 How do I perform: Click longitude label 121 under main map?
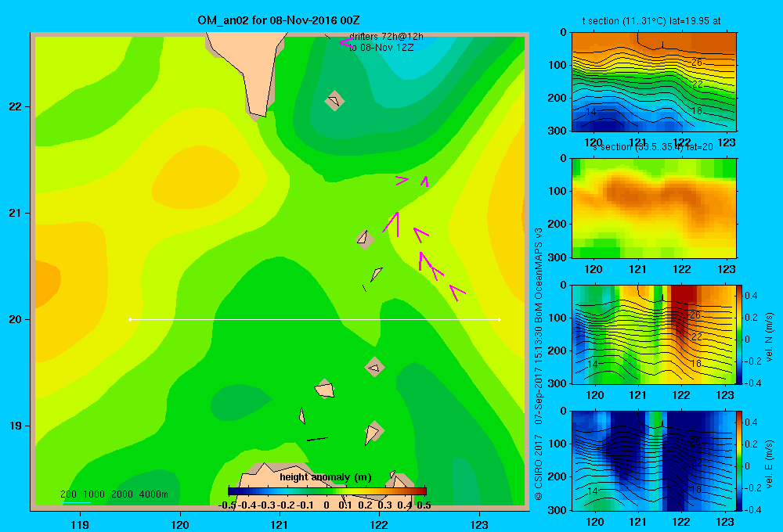[280, 524]
